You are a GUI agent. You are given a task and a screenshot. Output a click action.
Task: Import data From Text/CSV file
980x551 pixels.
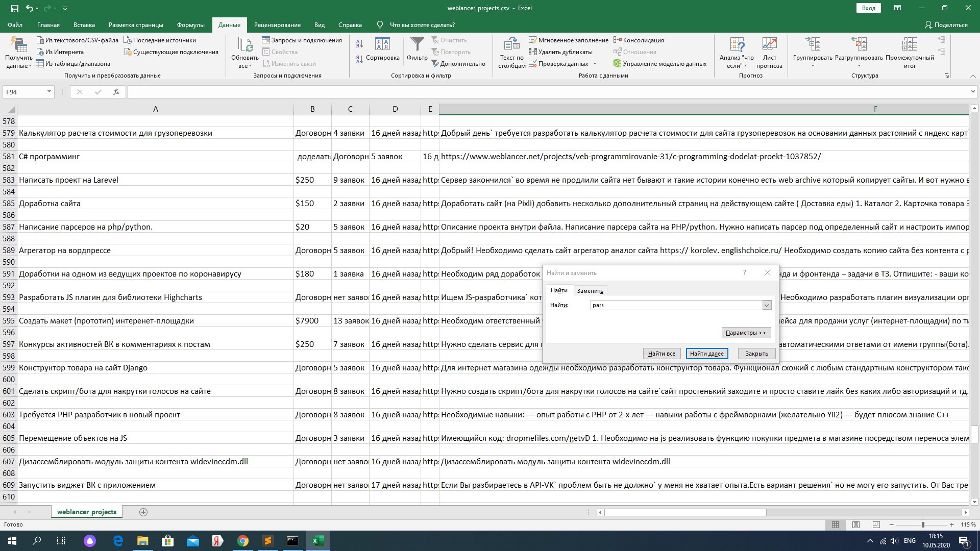click(x=78, y=40)
